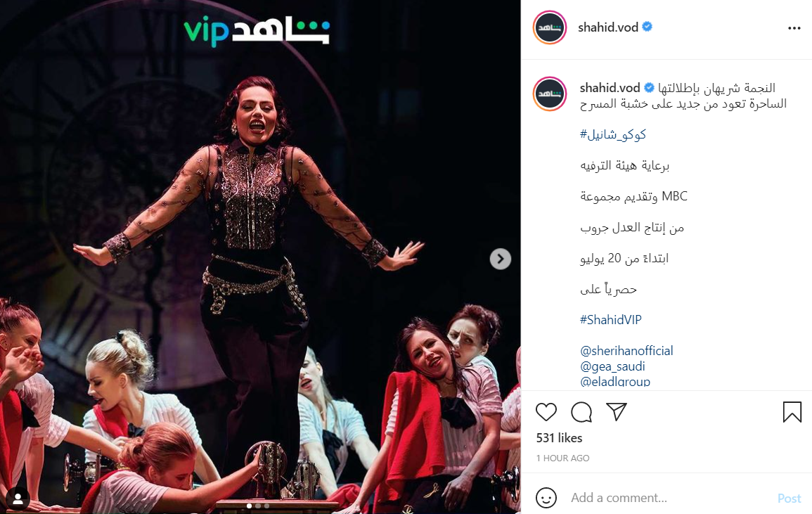Open the @eladlgroup mention link

(x=615, y=381)
